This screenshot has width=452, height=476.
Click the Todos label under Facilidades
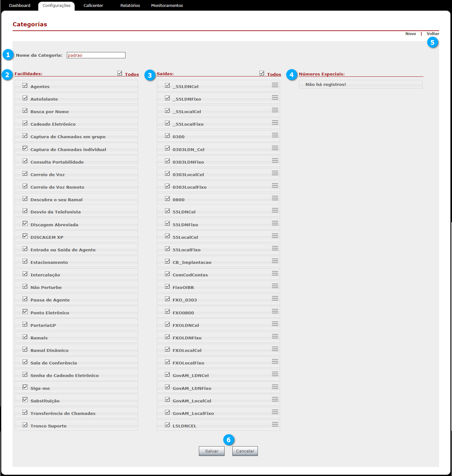(x=132, y=75)
